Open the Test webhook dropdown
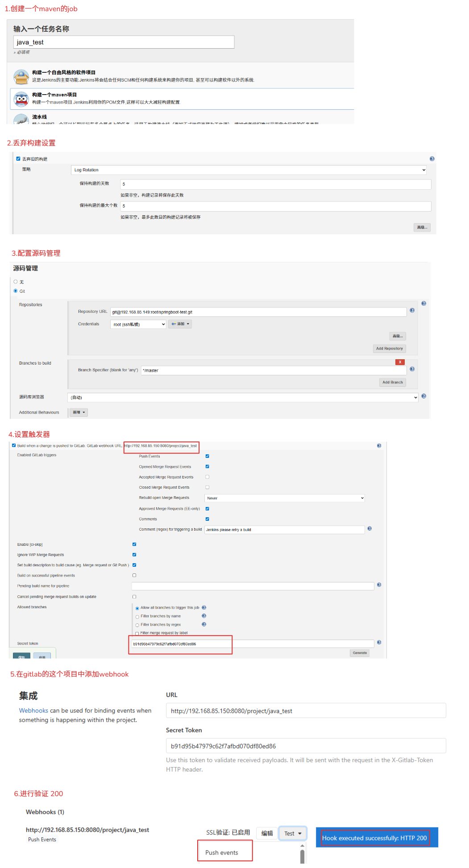 (293, 833)
